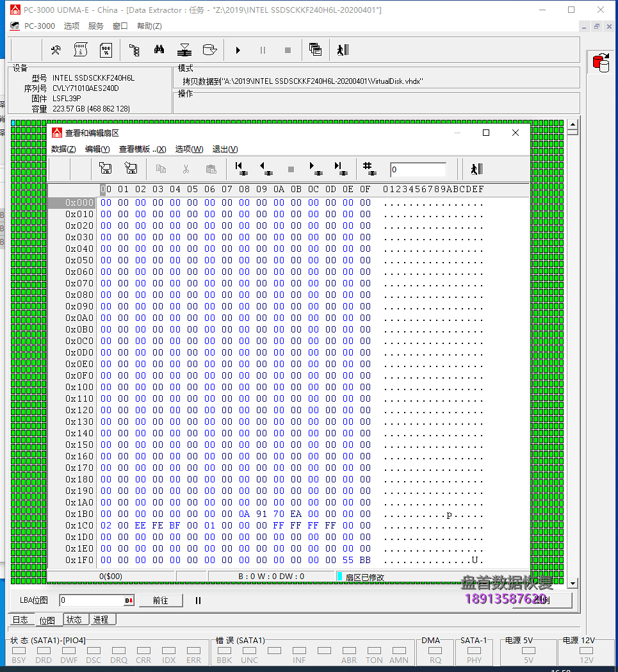
Task: Click the stop square in sector editor toolbar
Action: coord(291,169)
